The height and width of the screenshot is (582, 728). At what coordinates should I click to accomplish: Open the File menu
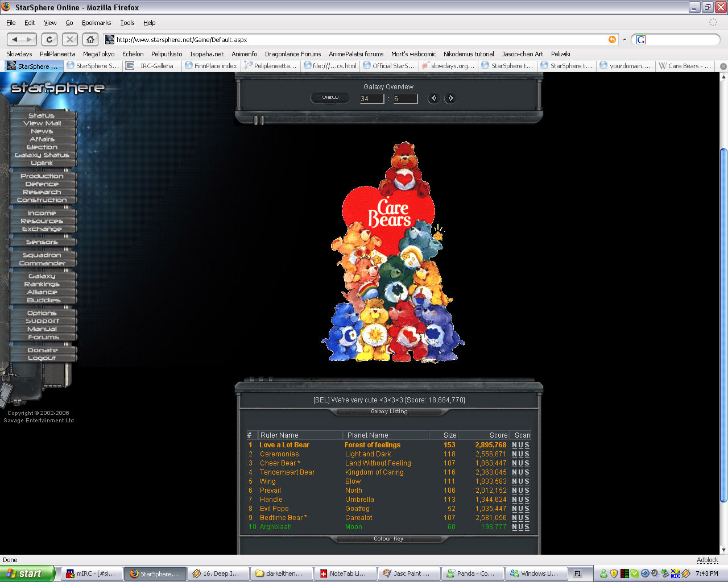[x=11, y=23]
